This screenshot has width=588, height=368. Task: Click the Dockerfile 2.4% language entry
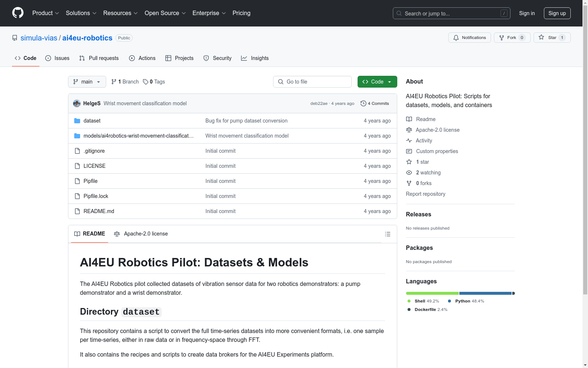(x=427, y=309)
